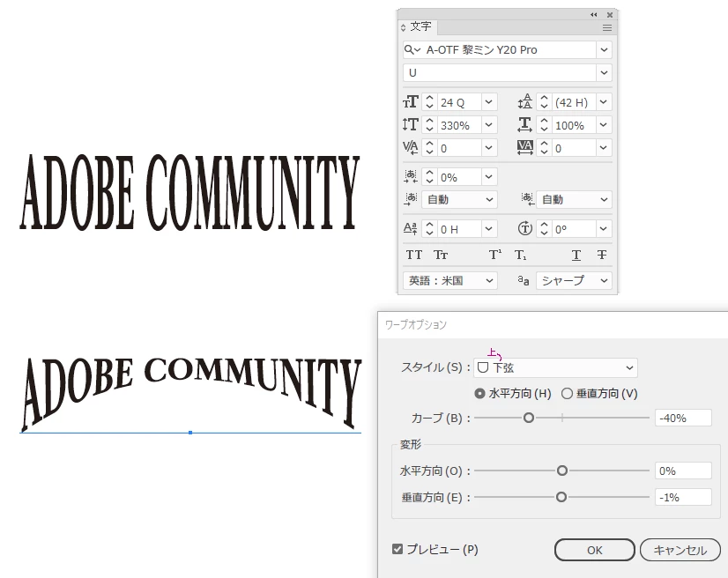Select the 水平方向 (H) radio button
This screenshot has height=578, width=728.
(479, 394)
